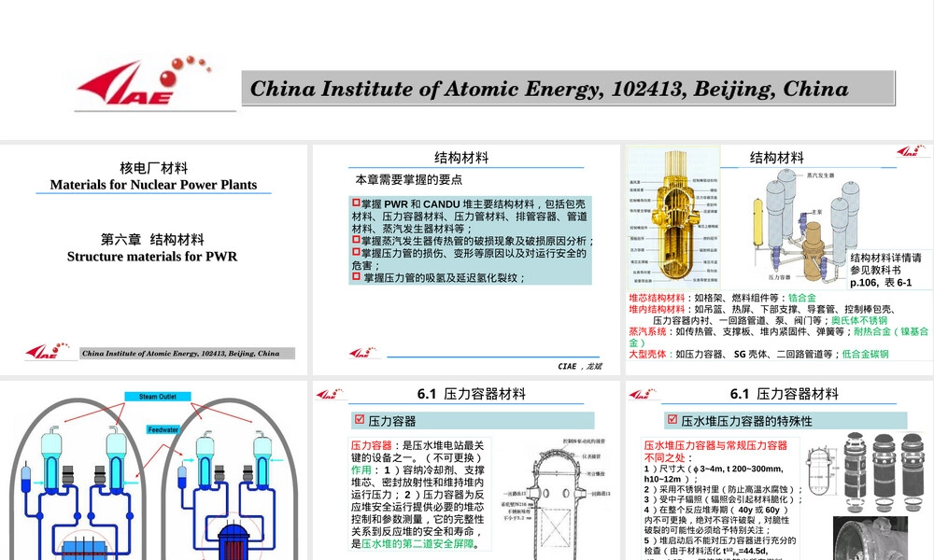This screenshot has width=934, height=560.
Task: Select line '采用不锈钢衬里（防止高温水腐蚀）'
Action: tap(724, 489)
